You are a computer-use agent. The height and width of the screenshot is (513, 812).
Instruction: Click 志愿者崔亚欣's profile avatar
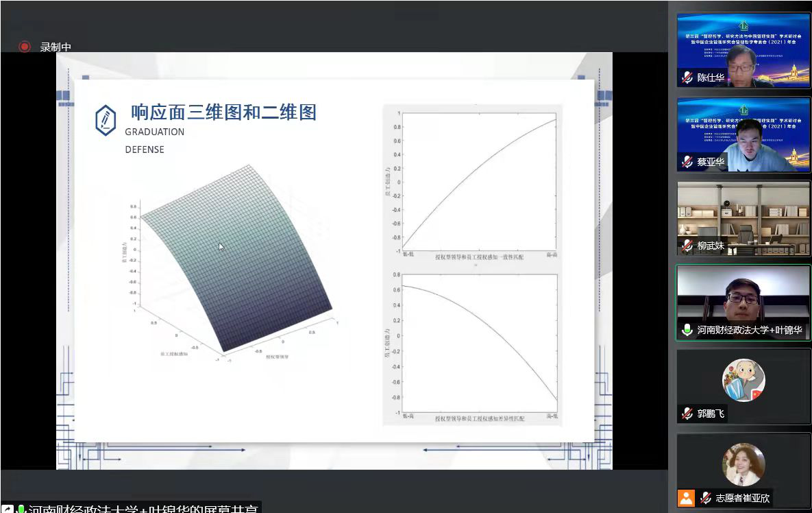click(743, 464)
